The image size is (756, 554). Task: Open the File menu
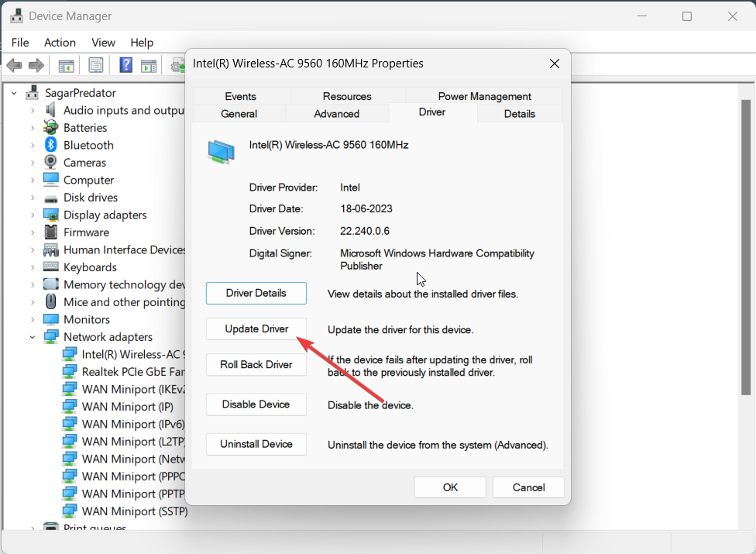pyautogui.click(x=20, y=43)
